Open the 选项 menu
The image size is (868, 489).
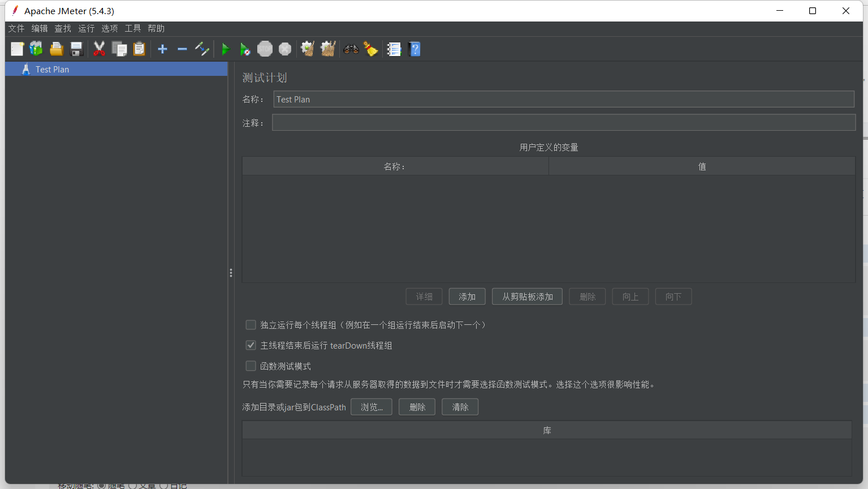coord(110,28)
